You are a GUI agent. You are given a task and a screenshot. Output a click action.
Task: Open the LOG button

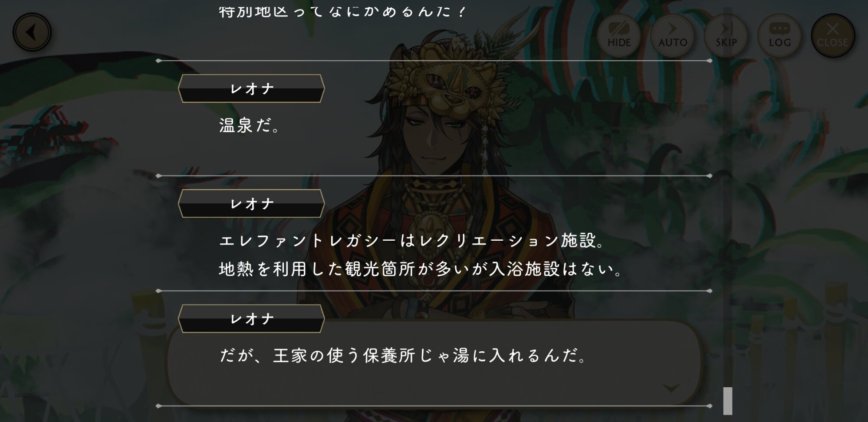[779, 36]
